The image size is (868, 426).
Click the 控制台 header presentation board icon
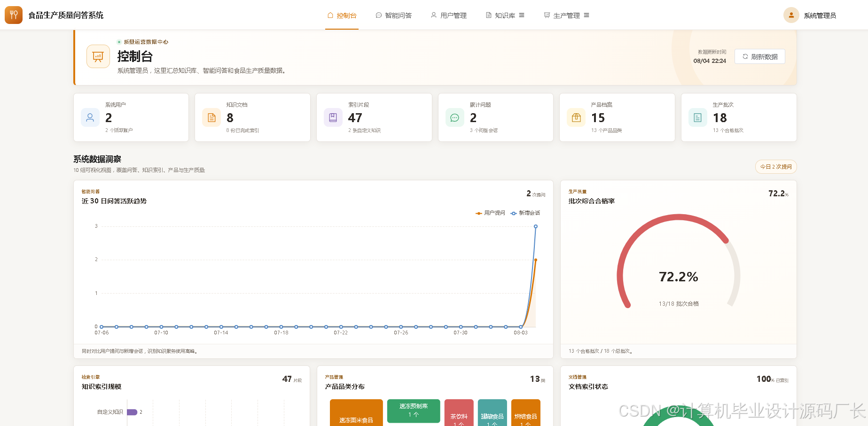coord(98,56)
